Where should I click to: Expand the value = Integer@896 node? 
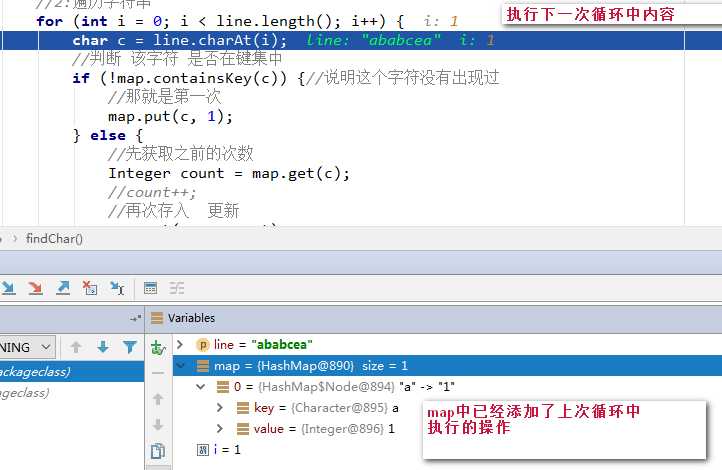click(x=220, y=429)
